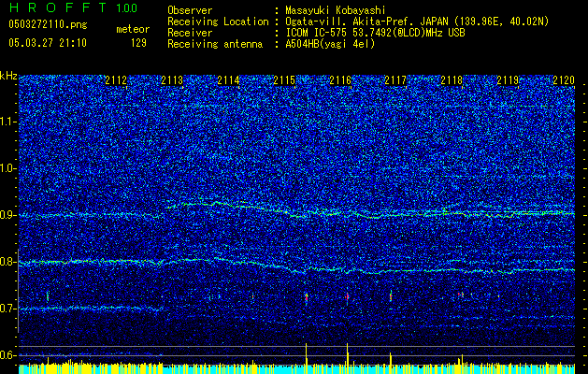The width and height of the screenshot is (588, 374).
Task: Click the 0.9 kHz axis label
Action: point(7,215)
